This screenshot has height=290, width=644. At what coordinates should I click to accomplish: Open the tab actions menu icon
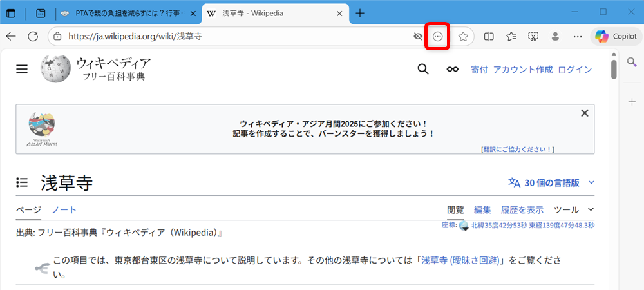(12, 13)
